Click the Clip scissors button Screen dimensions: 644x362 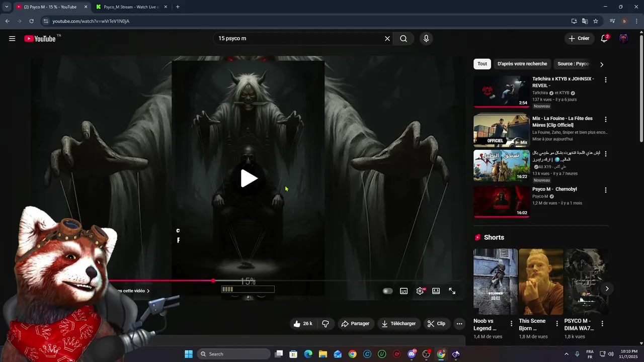click(x=436, y=324)
